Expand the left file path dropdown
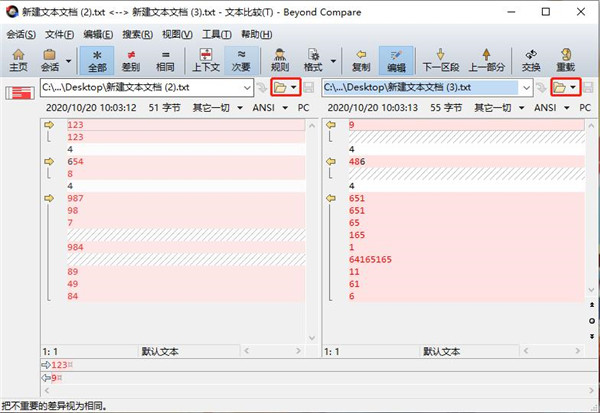This screenshot has height=413, width=600. pos(247,88)
